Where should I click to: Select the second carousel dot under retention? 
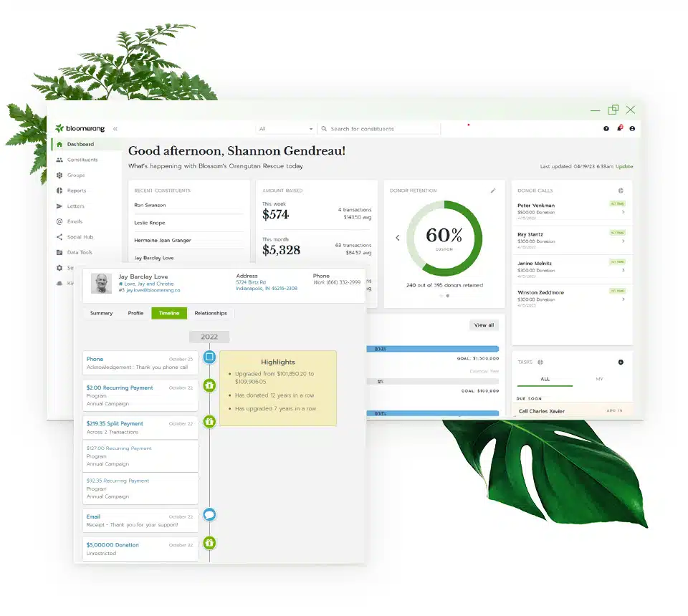coord(447,296)
